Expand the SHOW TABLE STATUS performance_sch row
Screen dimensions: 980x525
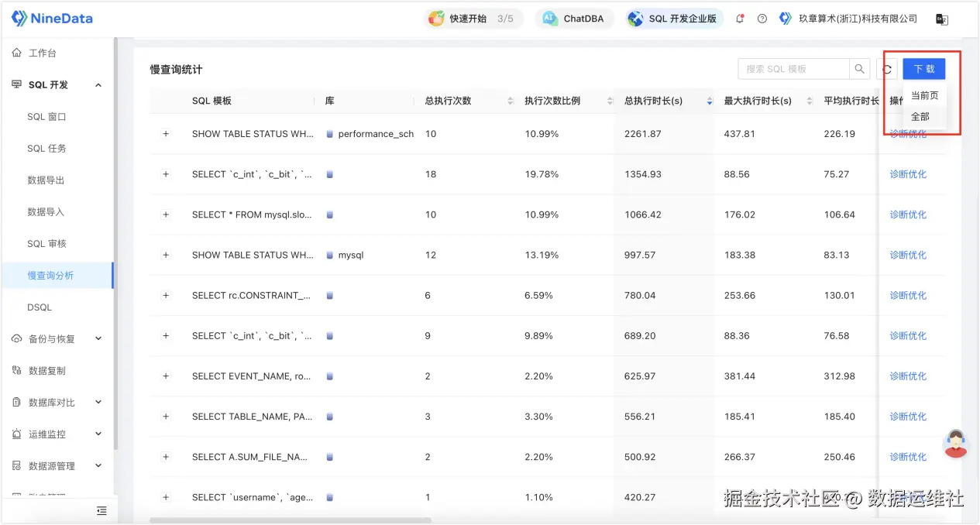[165, 134]
